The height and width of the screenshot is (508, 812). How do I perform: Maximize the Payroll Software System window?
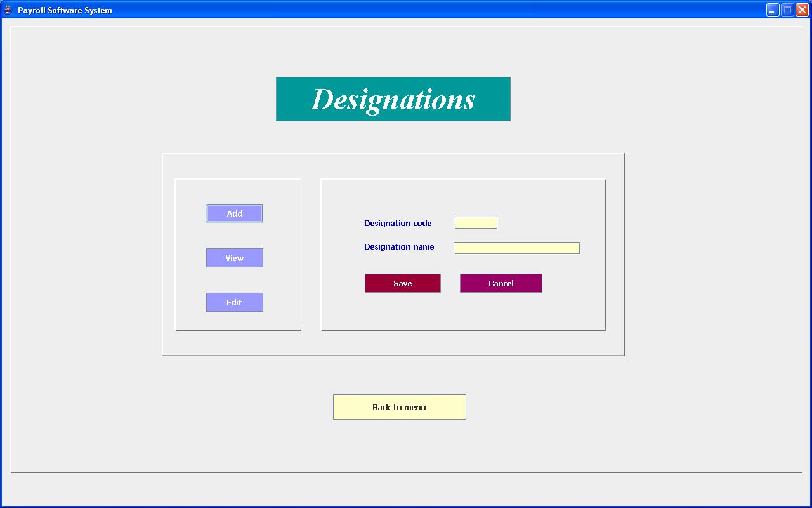click(787, 10)
